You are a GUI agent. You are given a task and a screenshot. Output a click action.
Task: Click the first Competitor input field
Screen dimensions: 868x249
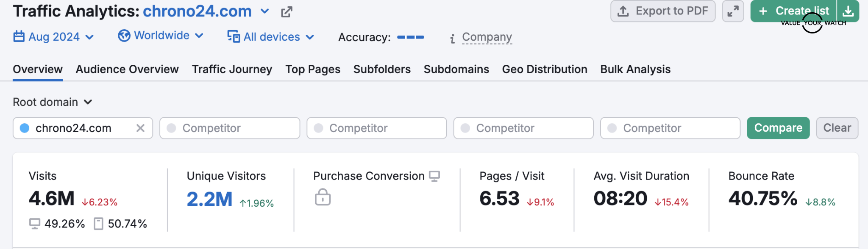pos(230,128)
